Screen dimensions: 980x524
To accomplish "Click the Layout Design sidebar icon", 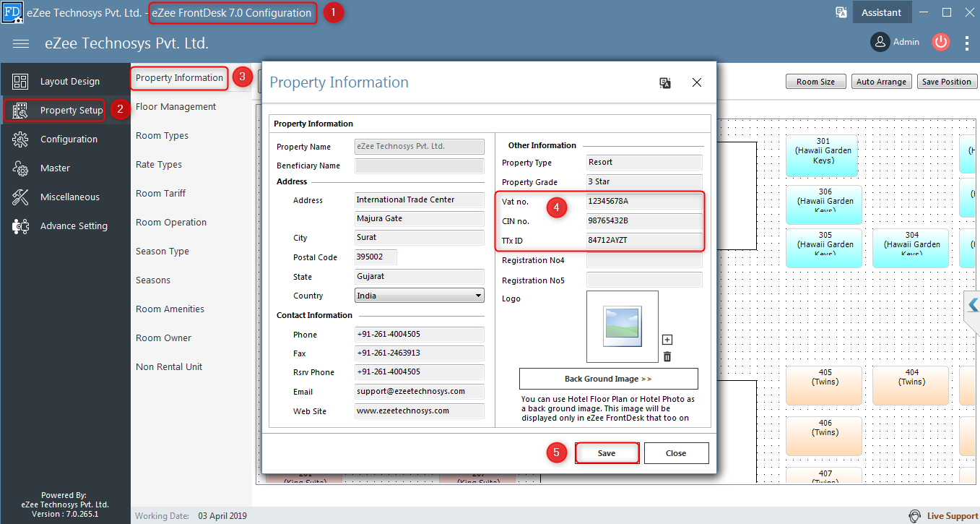I will (x=20, y=82).
